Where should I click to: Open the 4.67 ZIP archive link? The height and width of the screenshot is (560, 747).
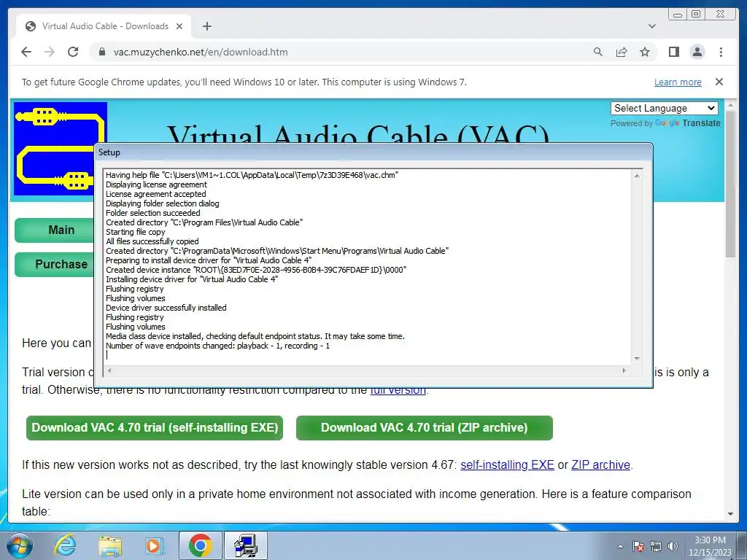(601, 464)
